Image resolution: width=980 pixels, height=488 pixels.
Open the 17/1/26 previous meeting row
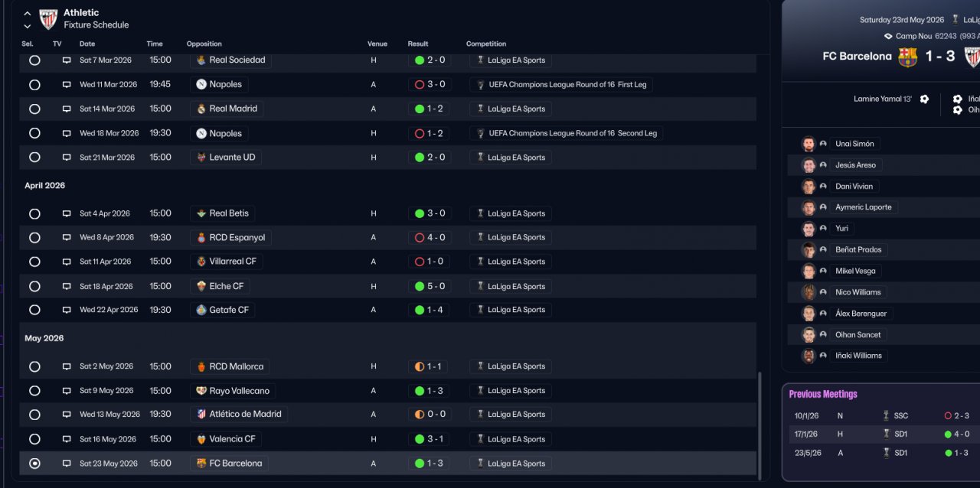pos(884,434)
